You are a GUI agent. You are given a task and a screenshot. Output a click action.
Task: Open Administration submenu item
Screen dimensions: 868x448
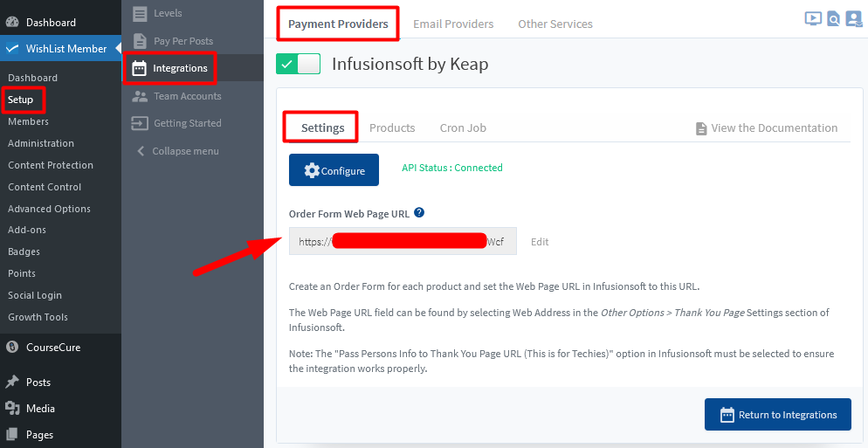point(41,143)
